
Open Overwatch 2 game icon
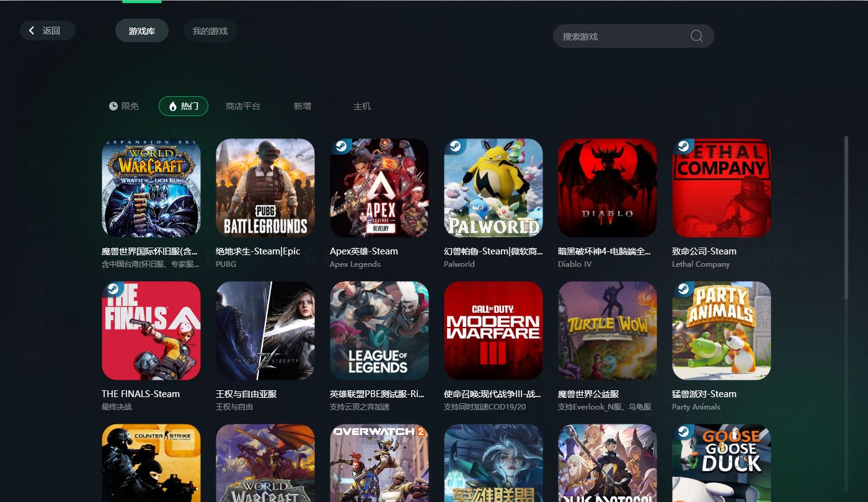coord(379,463)
